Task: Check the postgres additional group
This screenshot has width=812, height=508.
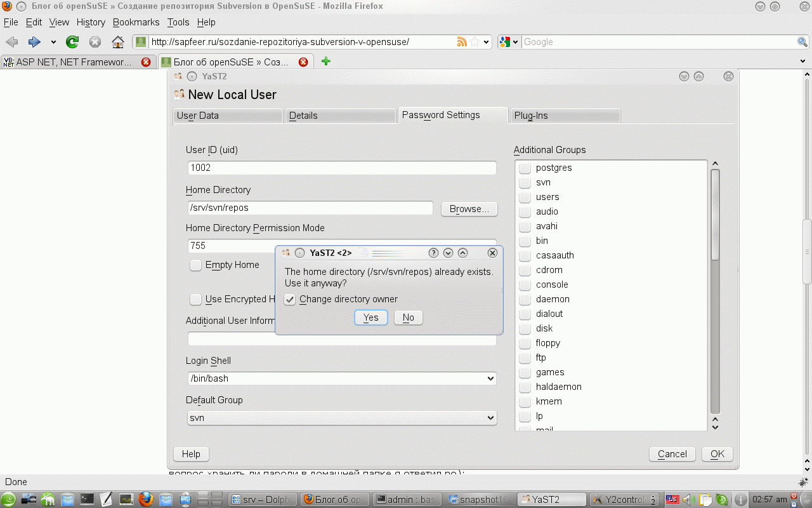Action: click(x=525, y=168)
